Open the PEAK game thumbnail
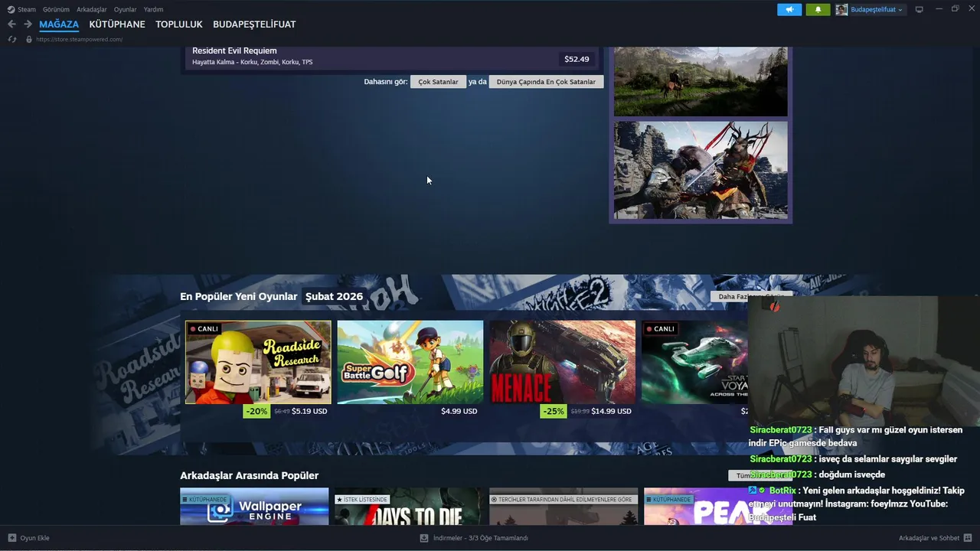The width and height of the screenshot is (980, 551). tap(718, 507)
